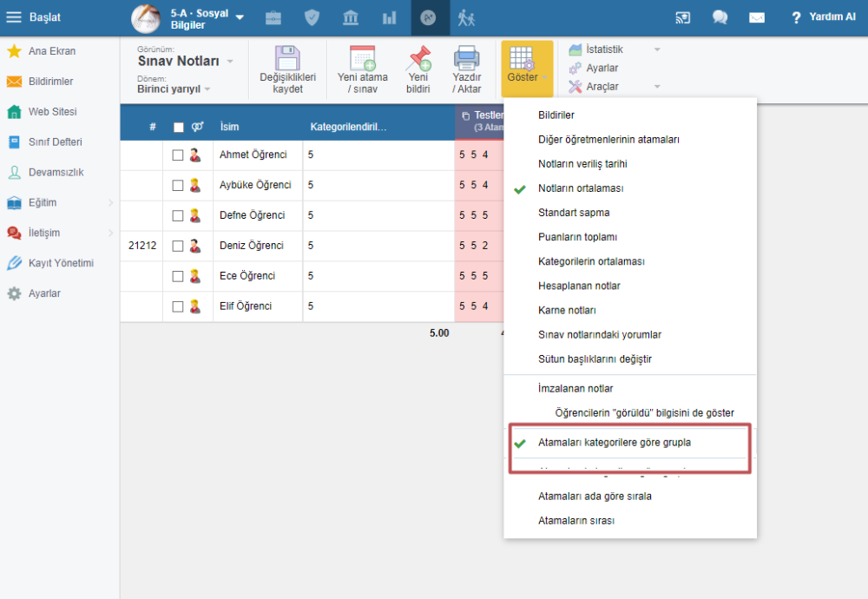Image resolution: width=868 pixels, height=599 pixels.
Task: Check the box for Ece Öğrenci
Action: (x=178, y=276)
